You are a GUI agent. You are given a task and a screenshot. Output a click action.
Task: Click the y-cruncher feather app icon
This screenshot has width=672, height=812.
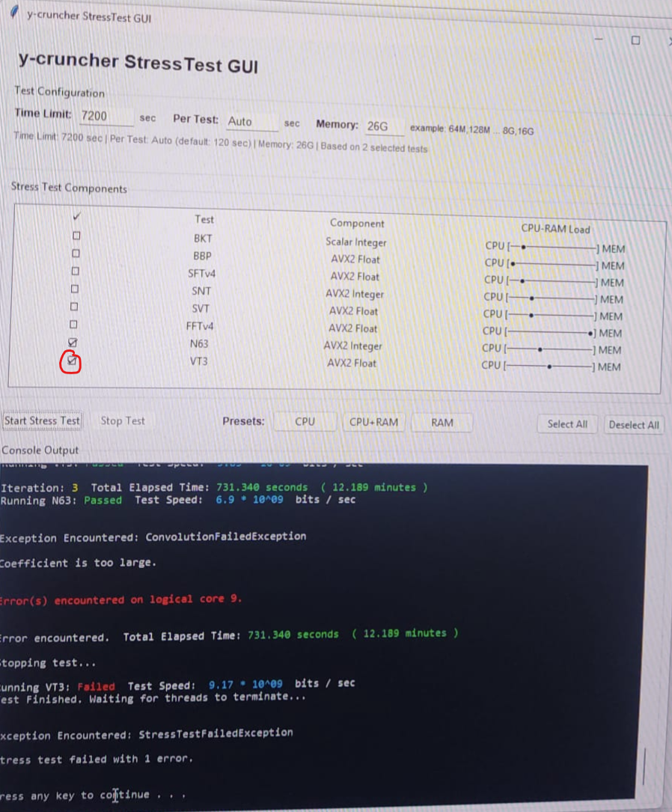(14, 11)
